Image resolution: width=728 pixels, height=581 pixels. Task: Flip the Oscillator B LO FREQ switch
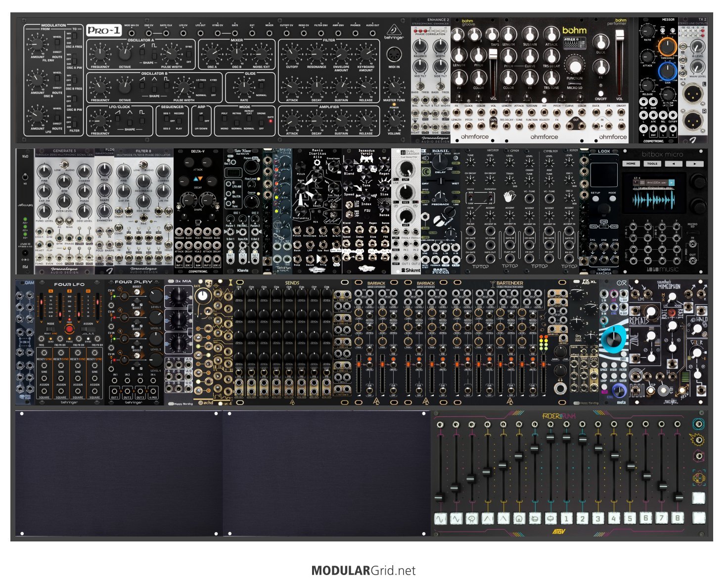(201, 87)
